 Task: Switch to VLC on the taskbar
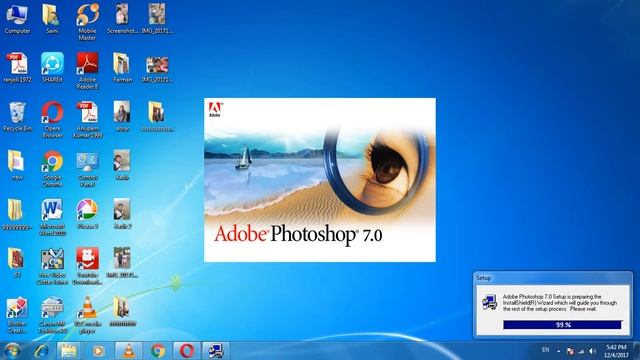pos(129,351)
